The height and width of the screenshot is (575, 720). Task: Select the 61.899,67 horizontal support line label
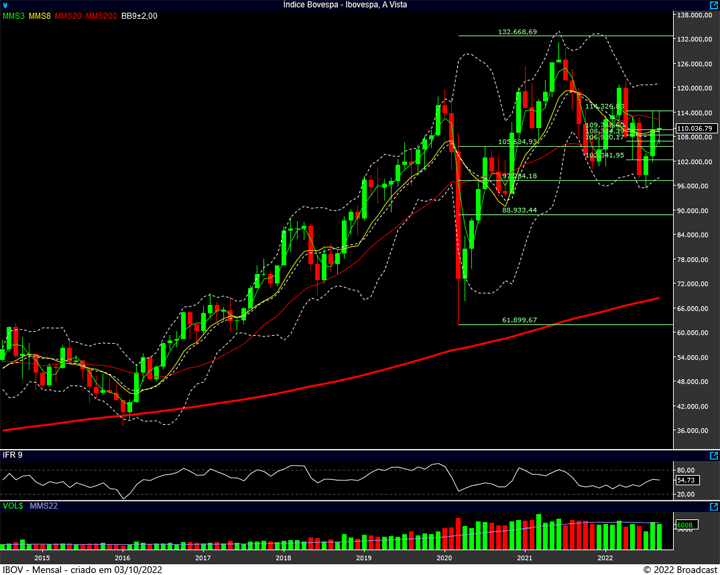click(x=519, y=320)
